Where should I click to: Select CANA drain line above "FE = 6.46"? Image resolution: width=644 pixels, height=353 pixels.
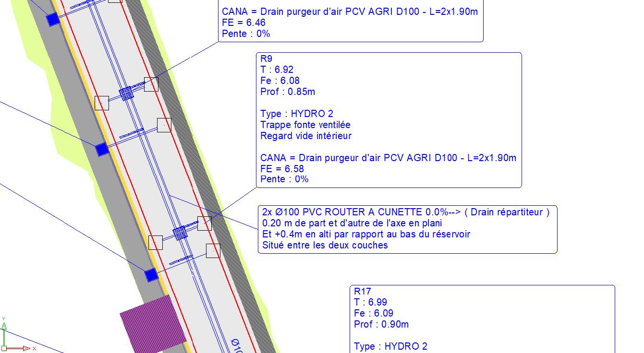pyautogui.click(x=350, y=12)
